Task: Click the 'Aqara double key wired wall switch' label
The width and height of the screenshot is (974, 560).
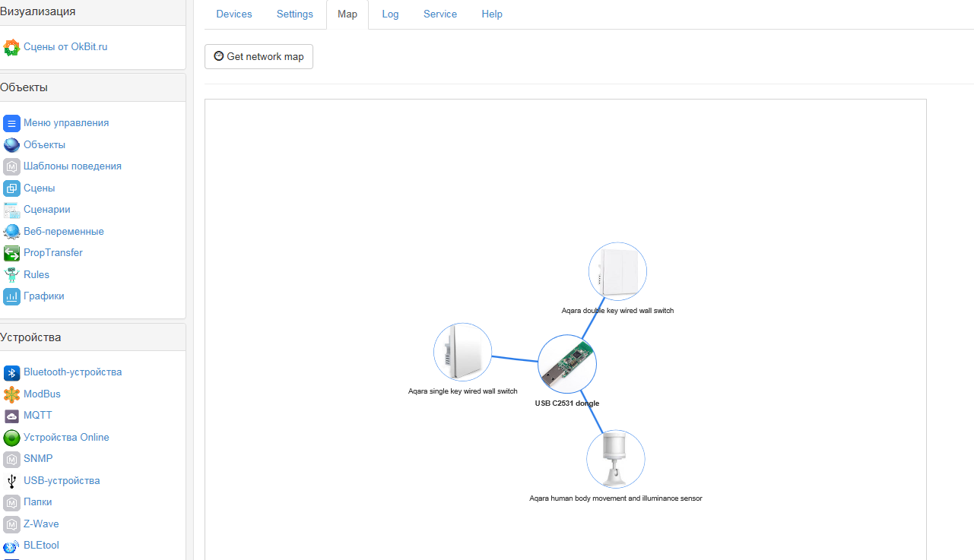Action: click(617, 311)
